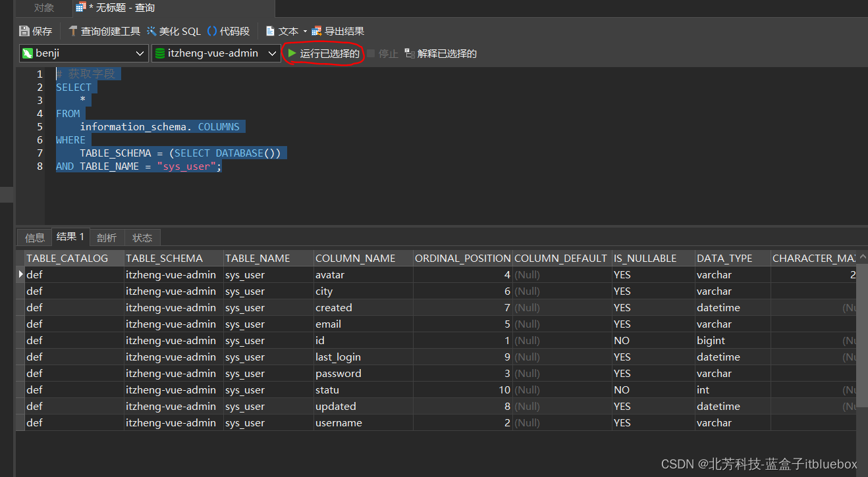Select the 'email' column name cell
The height and width of the screenshot is (477, 868).
[364, 324]
